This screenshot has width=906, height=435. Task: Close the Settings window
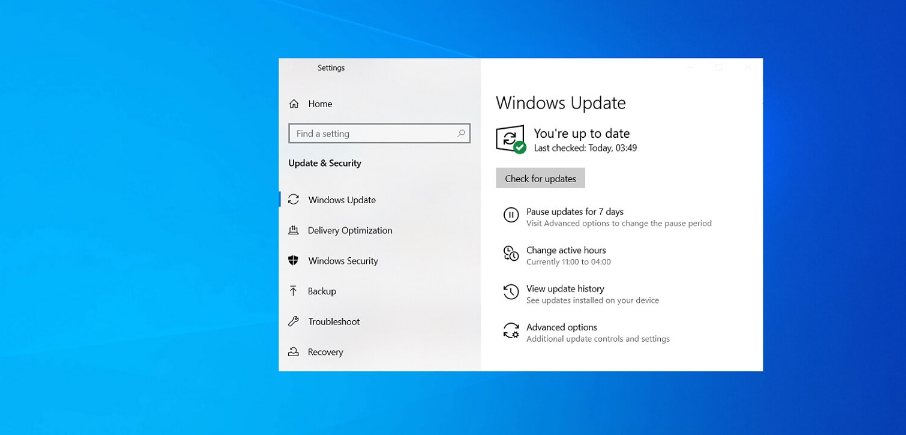tap(748, 68)
